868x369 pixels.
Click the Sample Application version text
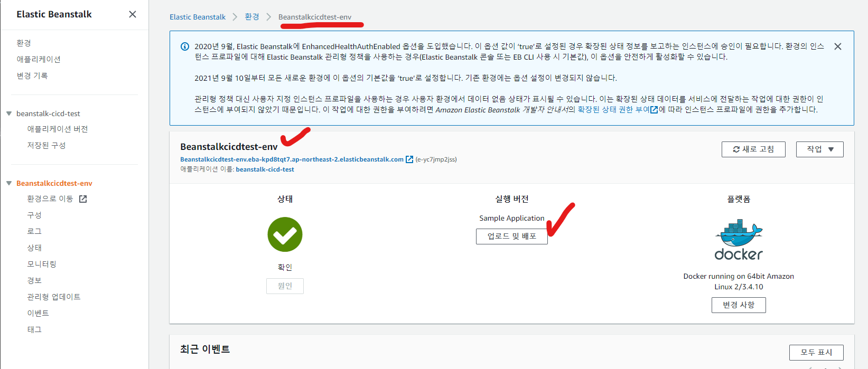pos(512,218)
